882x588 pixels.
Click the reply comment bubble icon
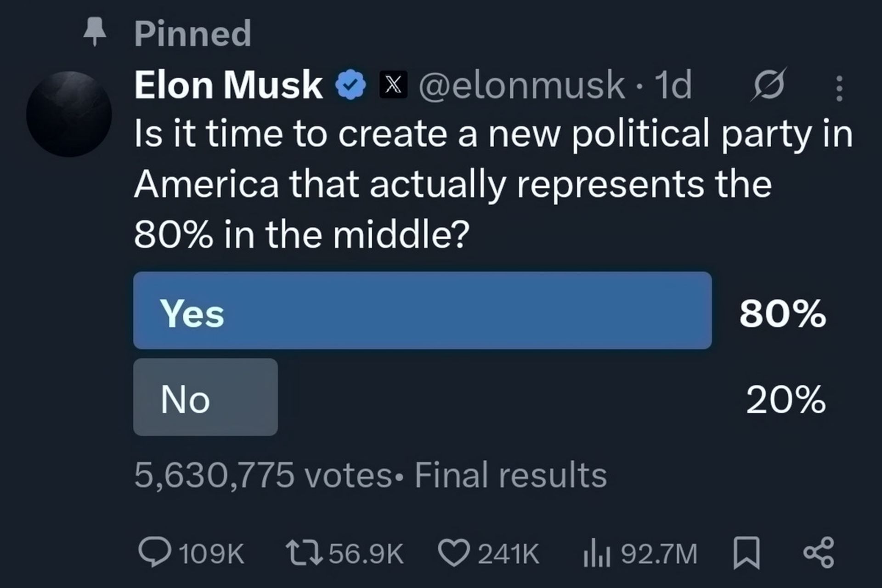[155, 553]
